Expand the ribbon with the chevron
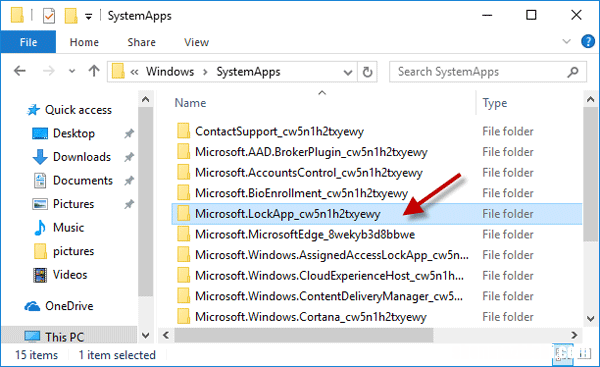The height and width of the screenshot is (367, 600). click(x=566, y=41)
